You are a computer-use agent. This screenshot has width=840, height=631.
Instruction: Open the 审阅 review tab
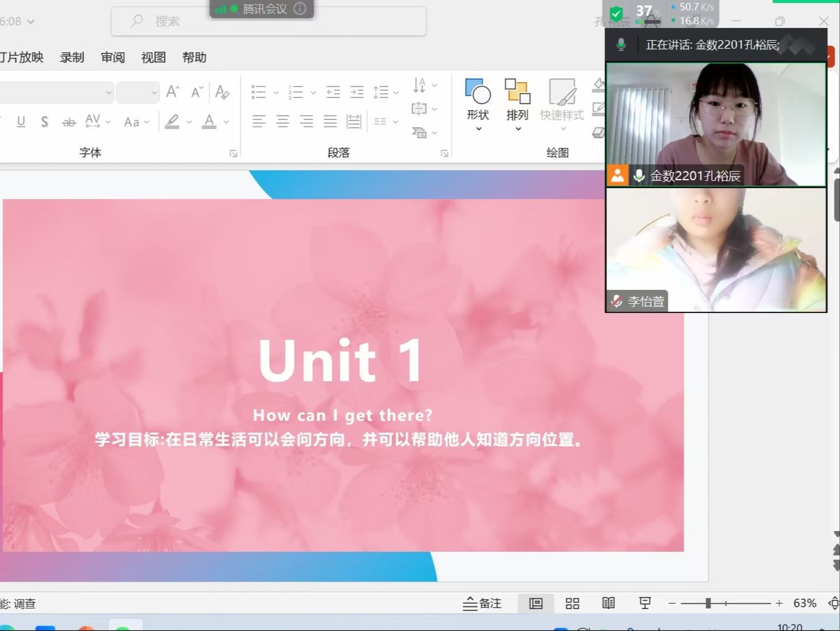click(113, 57)
